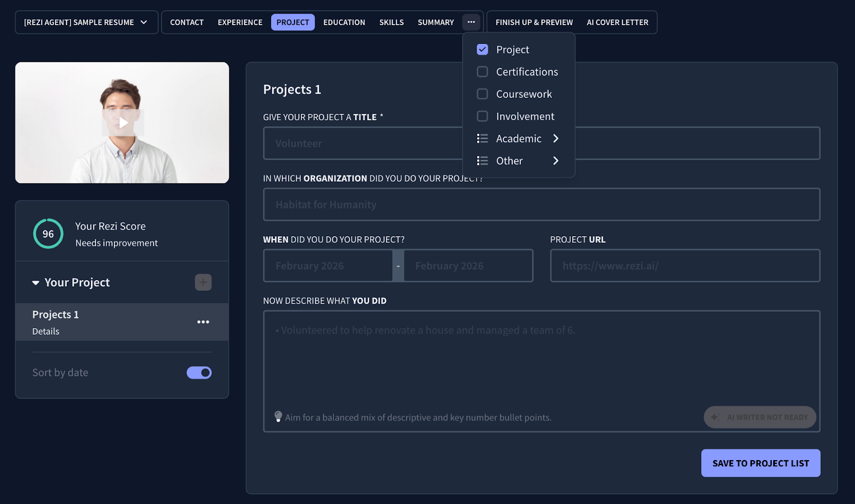Play the sample resume video
855x504 pixels.
coord(122,122)
